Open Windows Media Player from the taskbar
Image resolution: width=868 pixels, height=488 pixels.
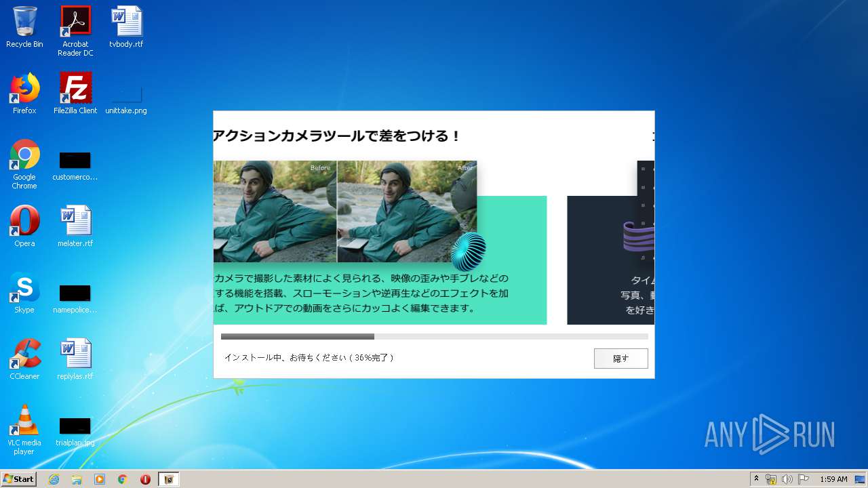point(100,479)
